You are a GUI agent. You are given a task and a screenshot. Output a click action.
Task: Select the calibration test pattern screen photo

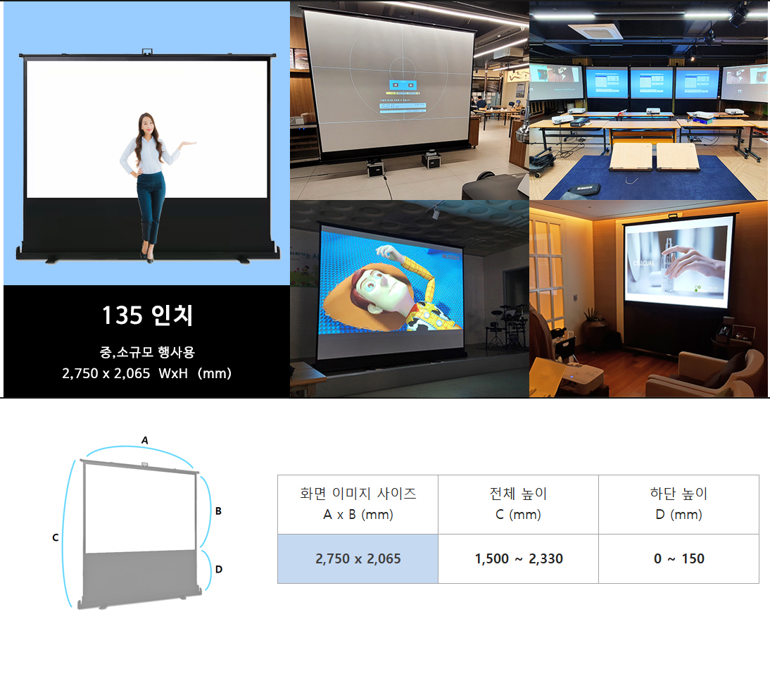click(x=409, y=100)
